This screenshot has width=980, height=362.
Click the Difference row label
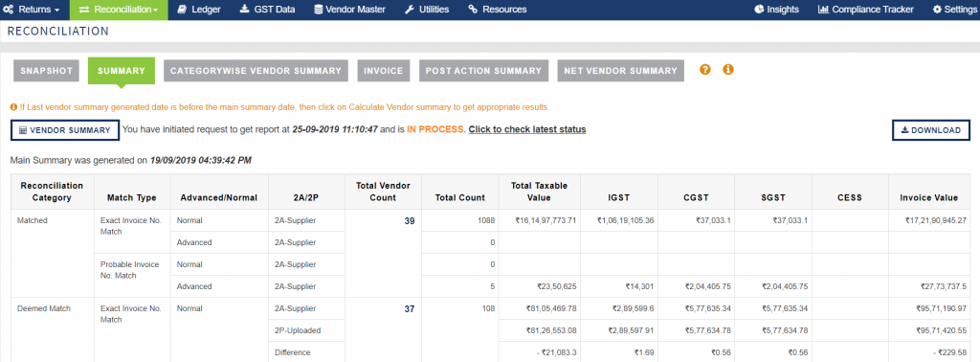[x=292, y=352]
